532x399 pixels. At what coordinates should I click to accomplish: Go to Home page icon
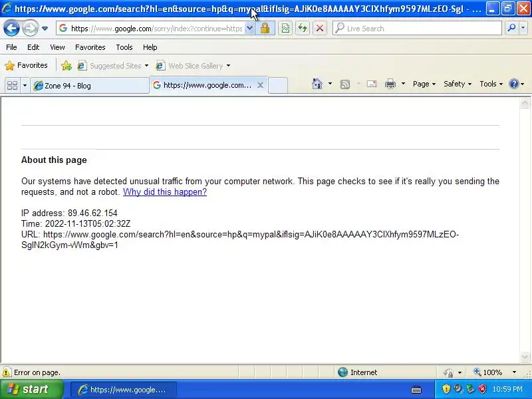(317, 84)
